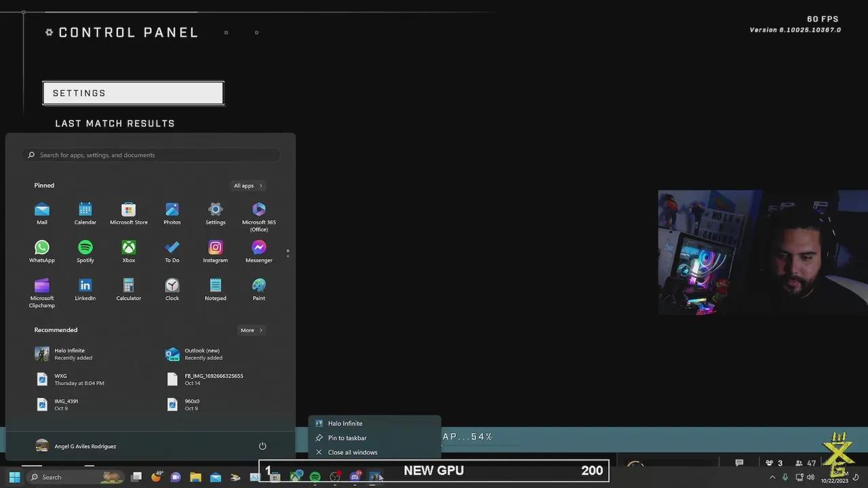Viewport: 868px width, 488px height.
Task: Open Last Match Results in Halo menu
Action: click(x=115, y=123)
